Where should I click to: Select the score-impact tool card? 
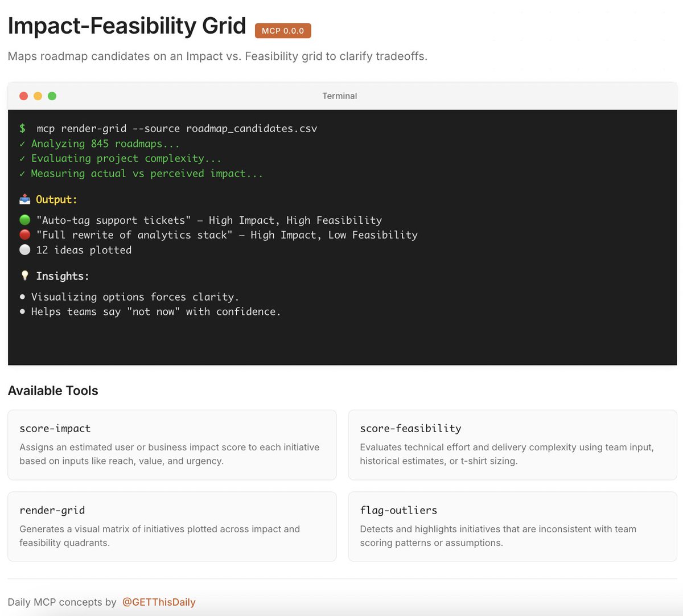(x=172, y=445)
